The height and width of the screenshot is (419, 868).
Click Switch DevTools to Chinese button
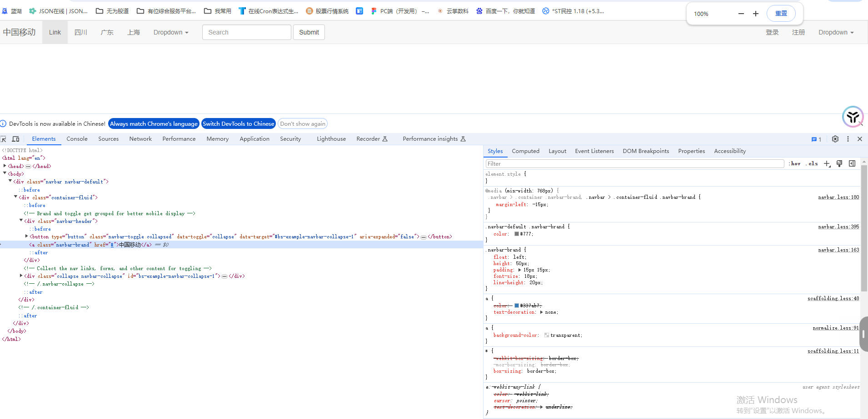tap(239, 123)
